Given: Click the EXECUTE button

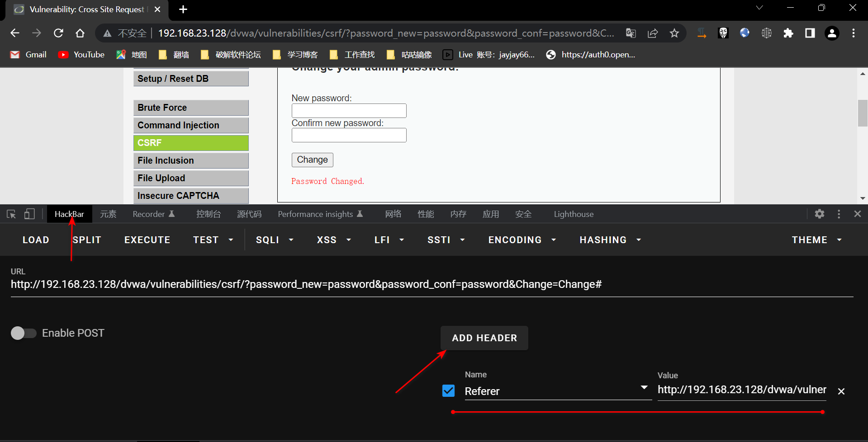Looking at the screenshot, I should click(147, 240).
